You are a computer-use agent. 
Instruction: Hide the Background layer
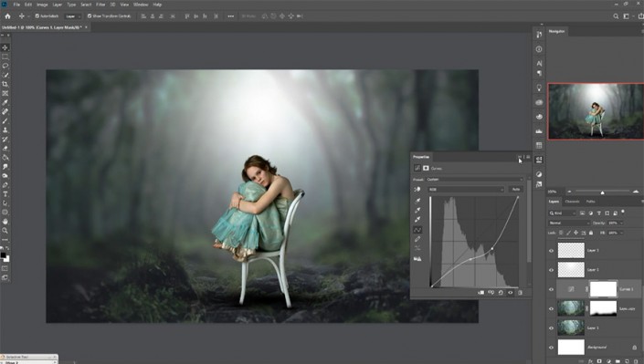pyautogui.click(x=551, y=348)
